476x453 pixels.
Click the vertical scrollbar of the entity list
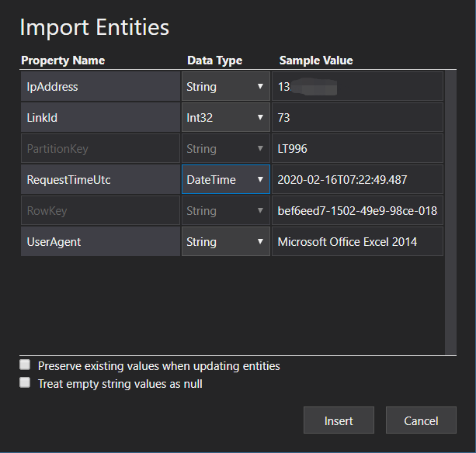450,209
